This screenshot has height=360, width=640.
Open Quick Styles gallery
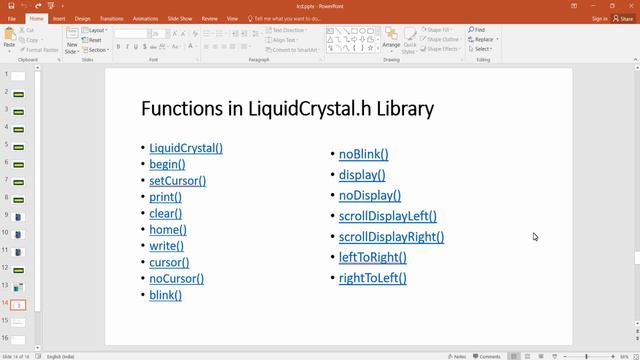click(409, 41)
